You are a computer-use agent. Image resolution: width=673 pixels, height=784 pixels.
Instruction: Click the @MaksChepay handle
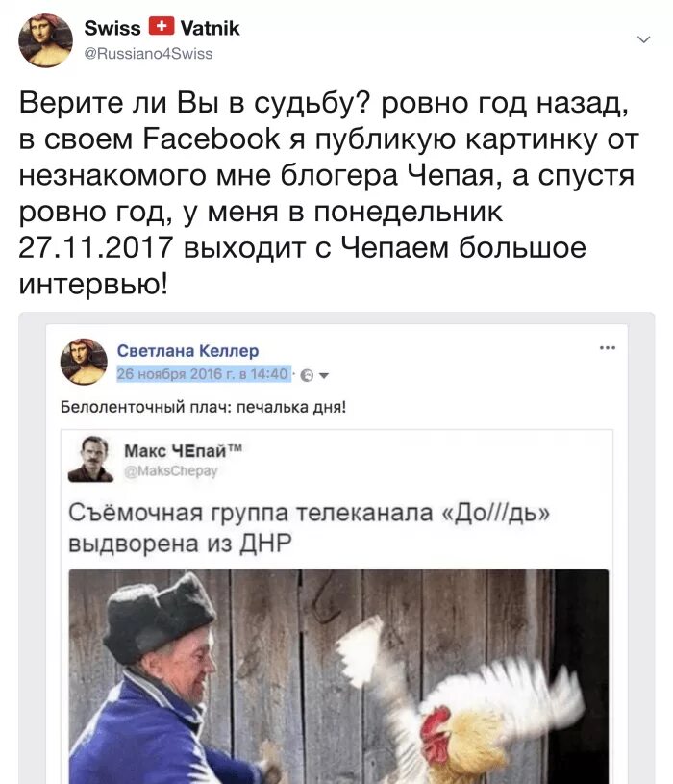(170, 471)
